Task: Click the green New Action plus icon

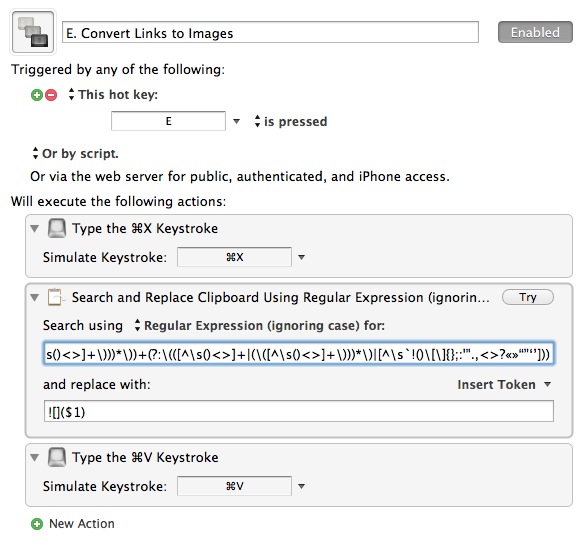Action: (37, 524)
